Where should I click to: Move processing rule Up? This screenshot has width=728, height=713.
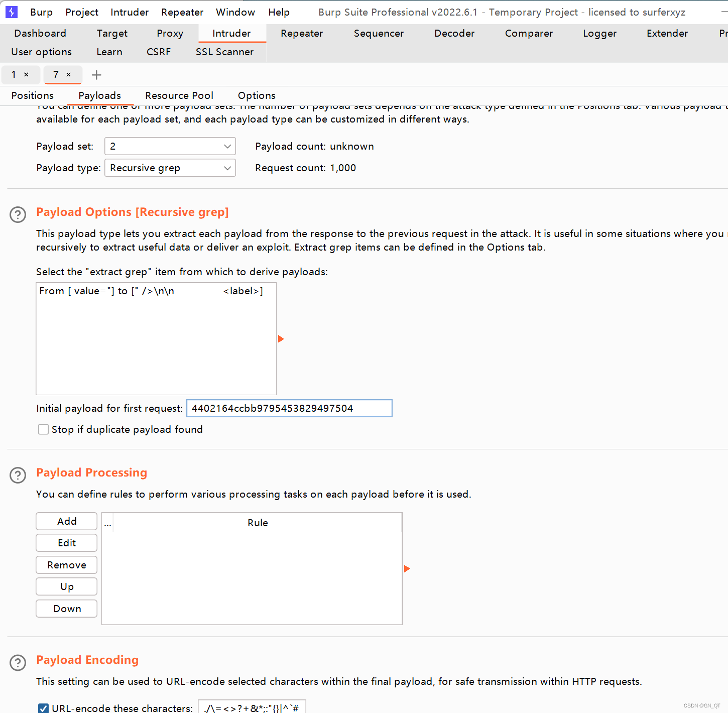(67, 586)
